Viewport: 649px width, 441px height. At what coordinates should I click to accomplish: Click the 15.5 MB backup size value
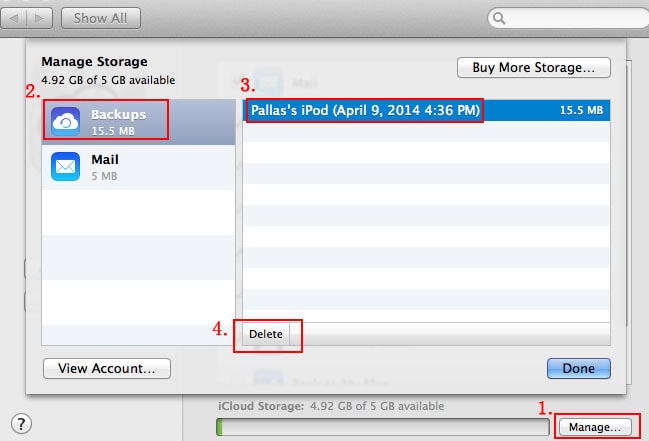point(581,110)
